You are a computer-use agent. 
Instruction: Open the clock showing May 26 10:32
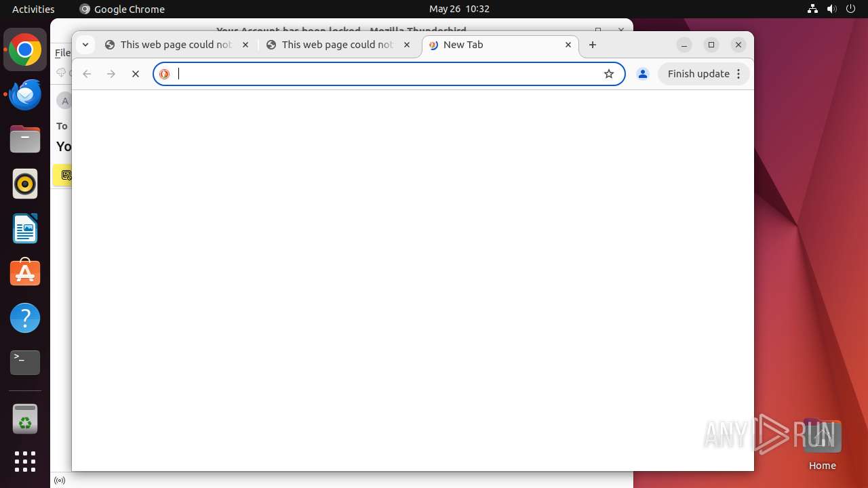click(459, 9)
